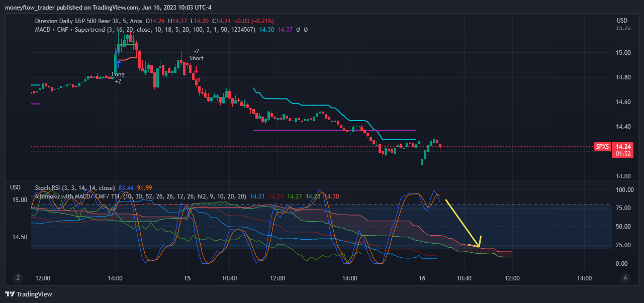
Task: Click the moneyflow_trader published header text
Action: [108, 8]
